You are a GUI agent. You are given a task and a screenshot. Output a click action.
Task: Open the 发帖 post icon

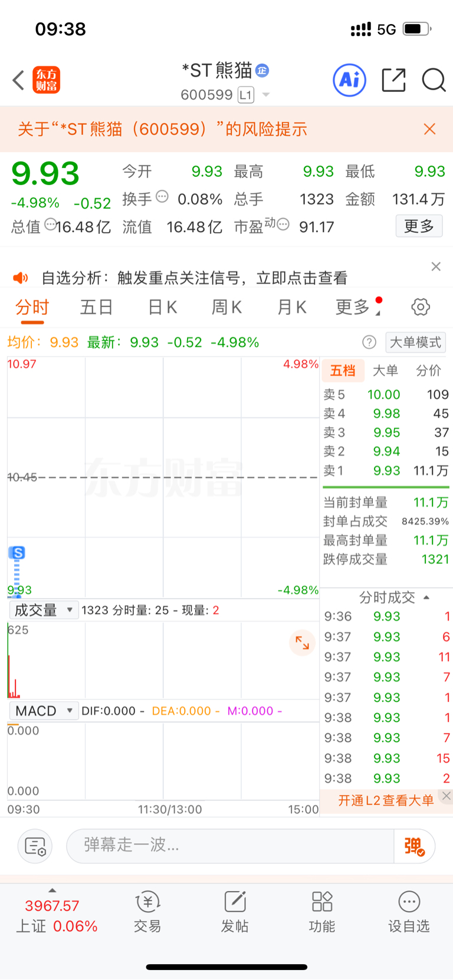pyautogui.click(x=235, y=912)
